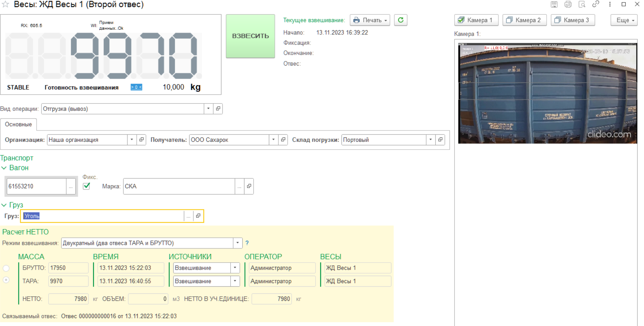Select the БРУТТО radio button
Screen dimensions: 644x326
[x=6, y=268]
